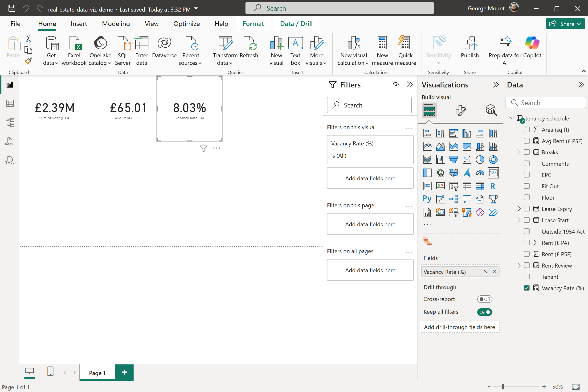Click the green Share button

[x=565, y=24]
